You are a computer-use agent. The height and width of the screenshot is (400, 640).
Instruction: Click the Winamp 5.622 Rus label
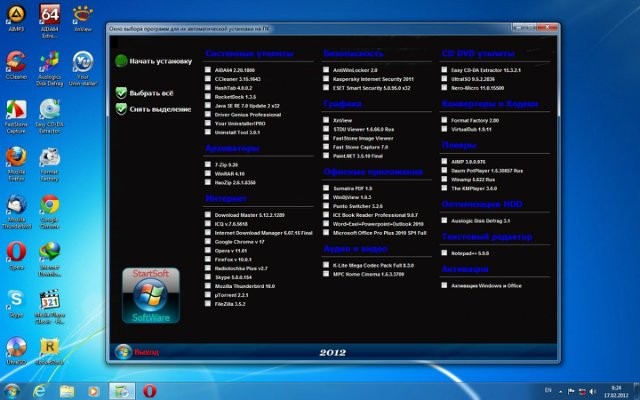coord(473,180)
